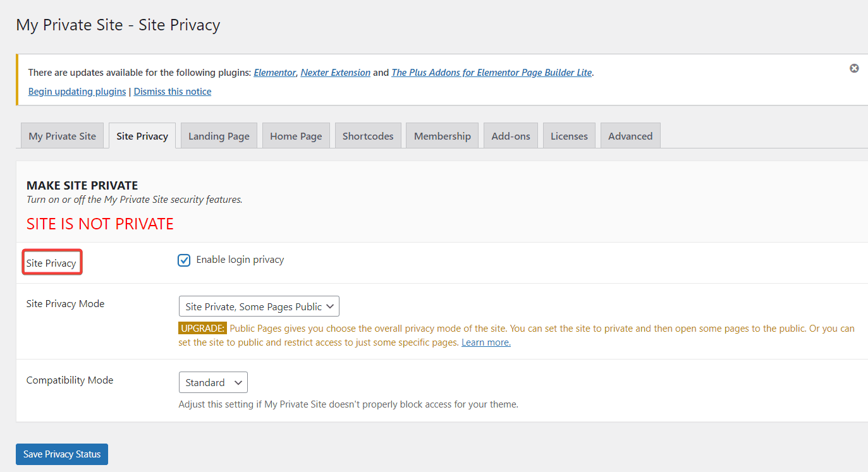The width and height of the screenshot is (868, 472).
Task: Click Dismiss this notice
Action: coord(172,91)
